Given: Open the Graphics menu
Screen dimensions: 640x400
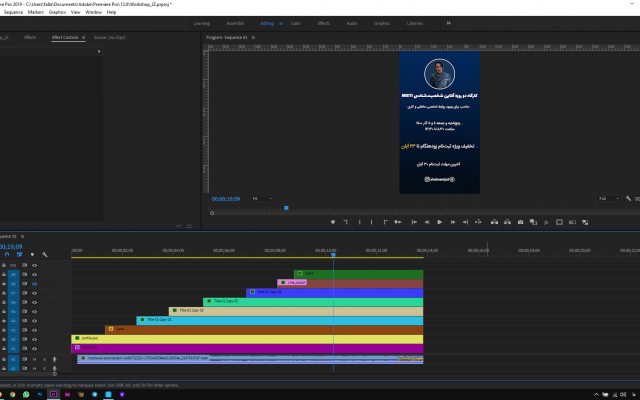Looking at the screenshot, I should pos(57,12).
